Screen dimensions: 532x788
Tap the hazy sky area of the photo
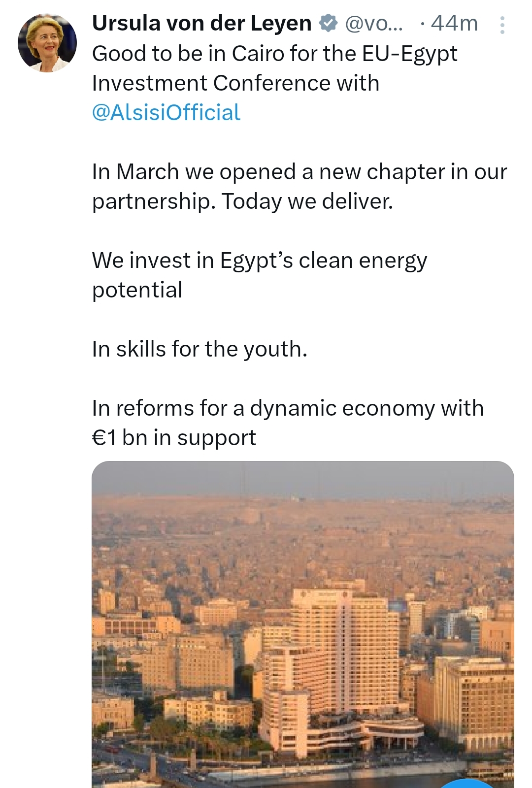coord(302,479)
